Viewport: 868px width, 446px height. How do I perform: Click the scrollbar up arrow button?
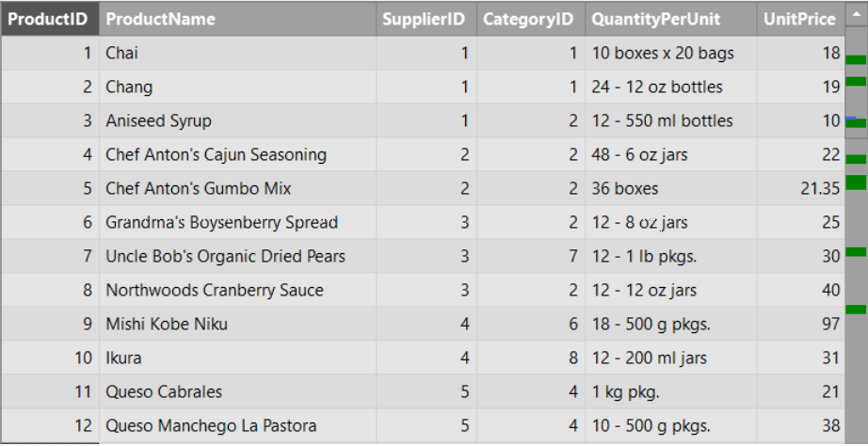pyautogui.click(x=856, y=14)
